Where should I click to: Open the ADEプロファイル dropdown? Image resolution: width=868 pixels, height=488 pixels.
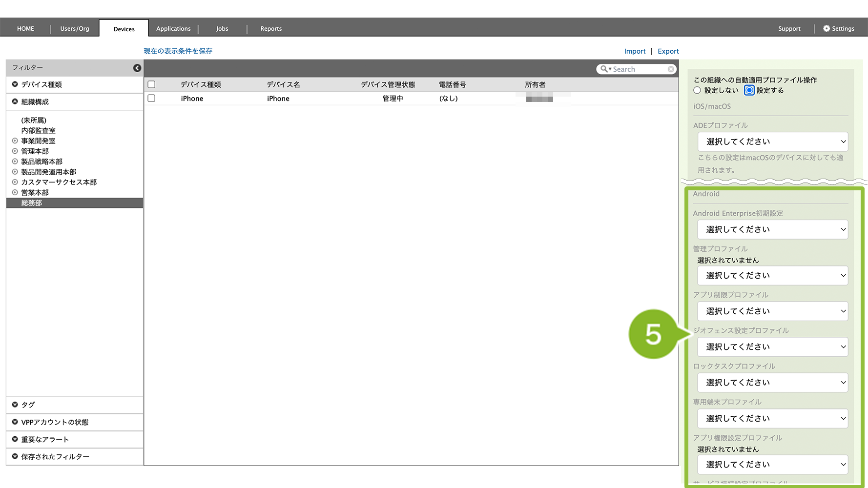click(772, 142)
